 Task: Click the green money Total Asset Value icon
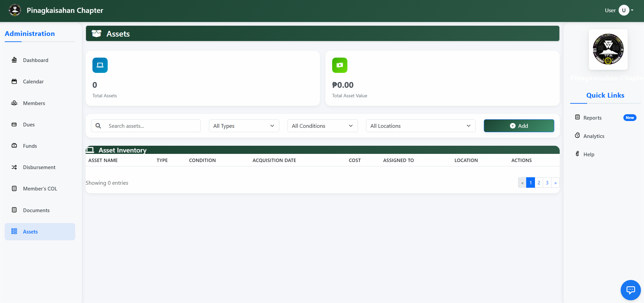tap(340, 65)
